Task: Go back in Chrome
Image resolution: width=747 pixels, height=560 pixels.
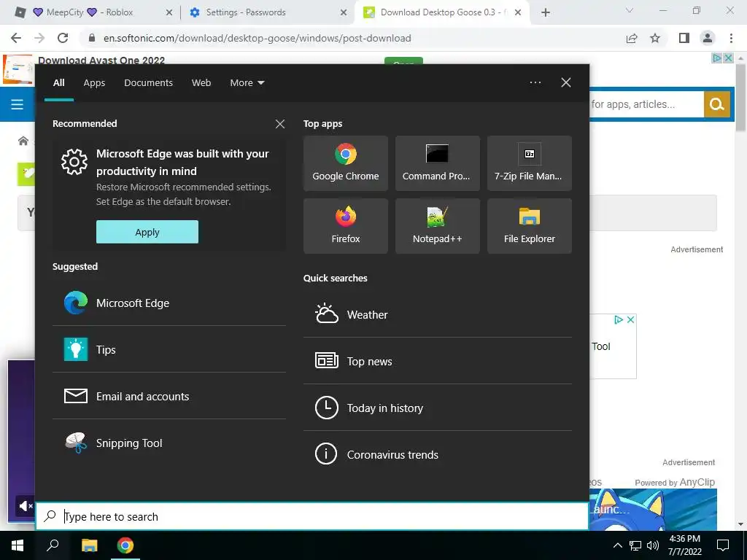Action: coord(16,38)
